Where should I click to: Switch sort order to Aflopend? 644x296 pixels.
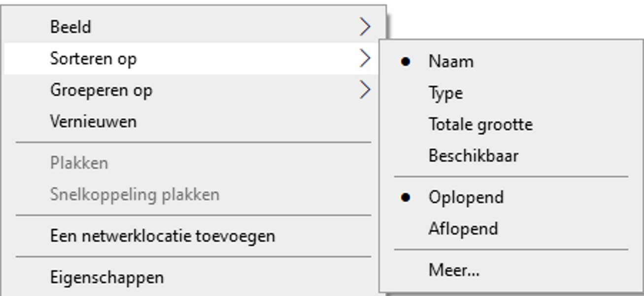click(463, 229)
